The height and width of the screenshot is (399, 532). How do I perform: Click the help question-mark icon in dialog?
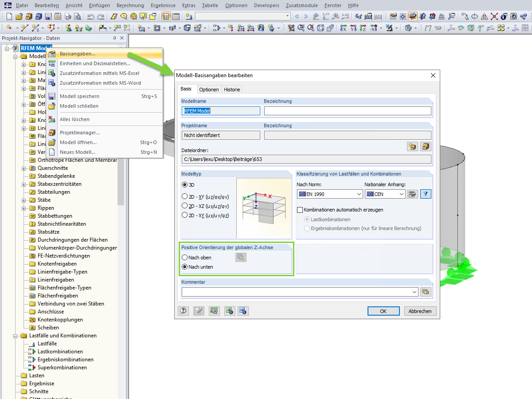tap(184, 311)
